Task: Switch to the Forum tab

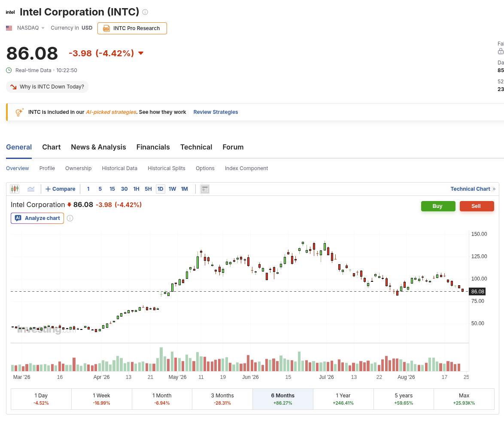Action: point(233,147)
